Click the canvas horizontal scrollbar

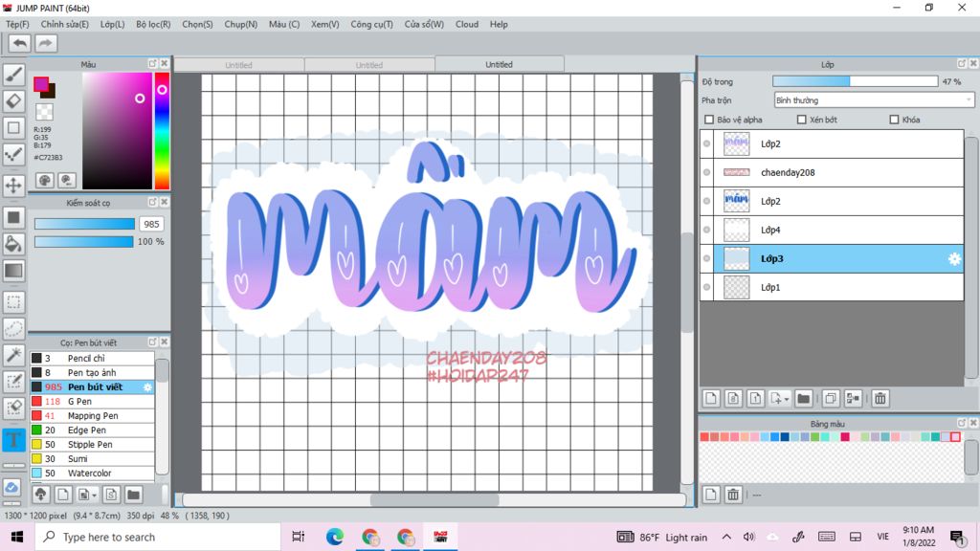[434, 499]
